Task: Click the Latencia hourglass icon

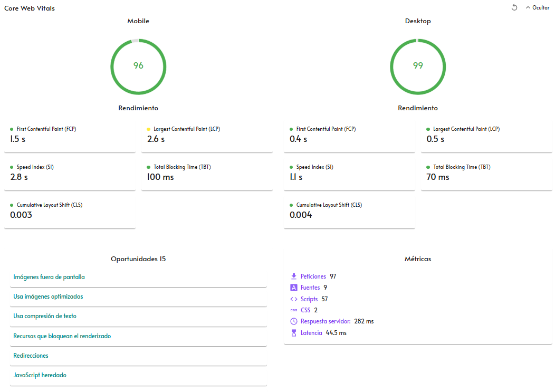Action: 294,333
